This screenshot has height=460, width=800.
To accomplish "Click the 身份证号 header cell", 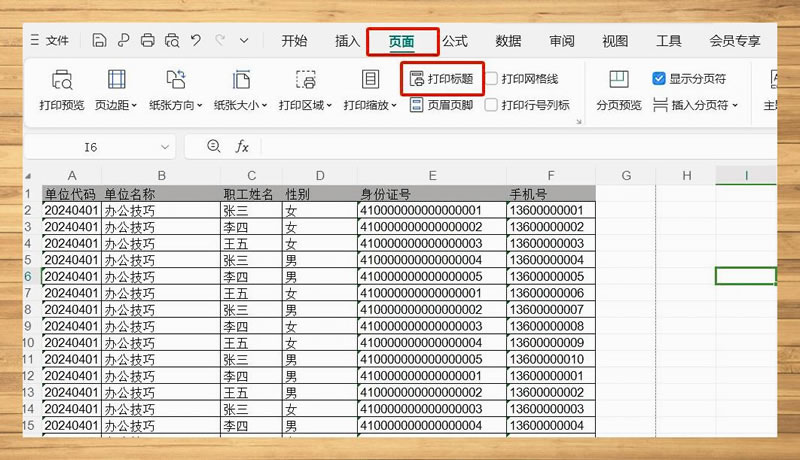I will point(432,194).
